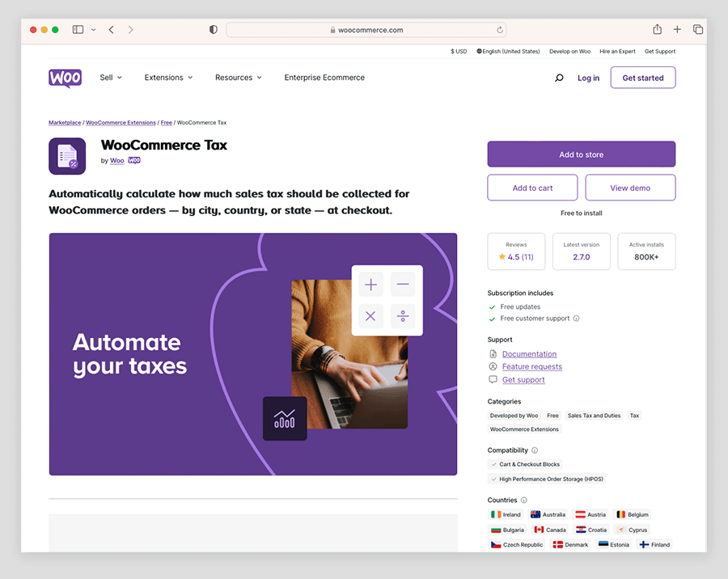
Task: Click Add to store button
Action: click(x=582, y=154)
